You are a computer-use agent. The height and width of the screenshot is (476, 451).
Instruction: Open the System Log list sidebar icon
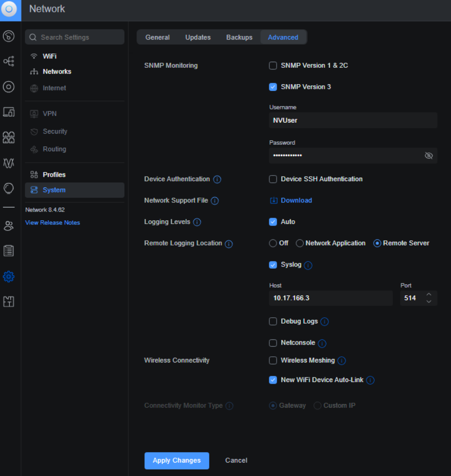(9, 251)
